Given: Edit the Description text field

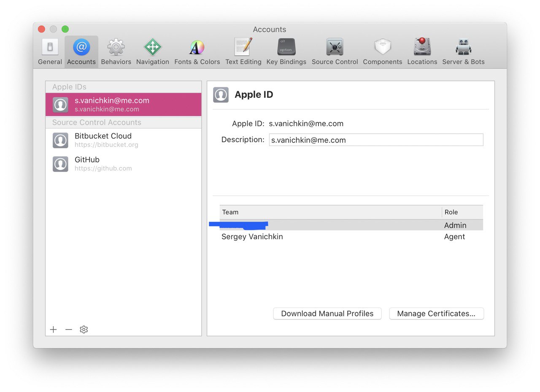Looking at the screenshot, I should (376, 140).
